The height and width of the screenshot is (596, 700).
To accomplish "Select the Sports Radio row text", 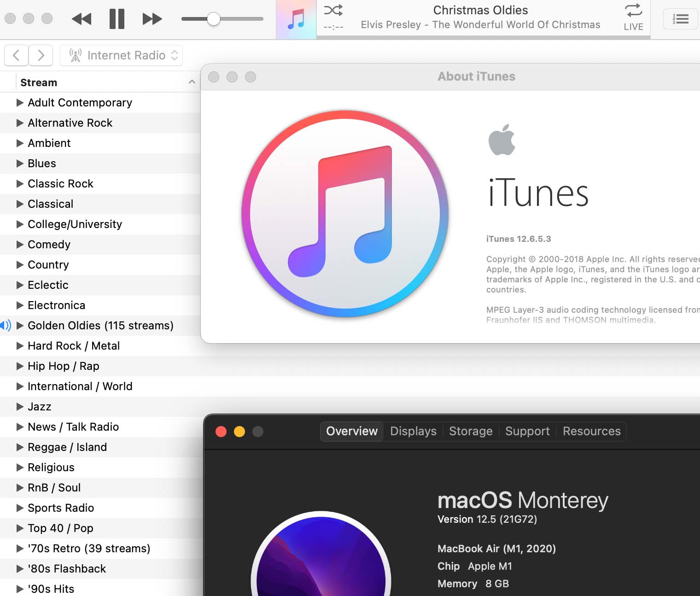I will (x=61, y=508).
